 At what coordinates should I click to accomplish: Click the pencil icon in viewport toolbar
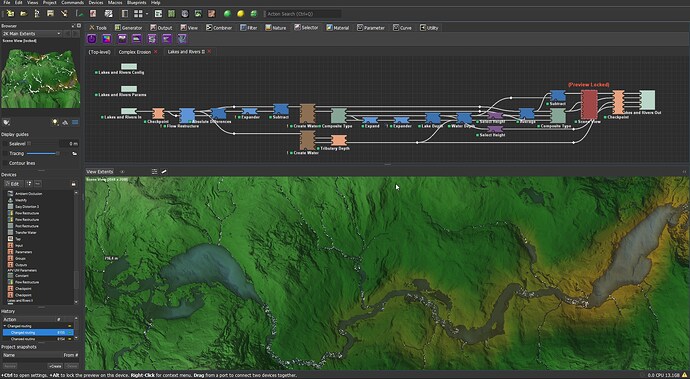click(164, 172)
